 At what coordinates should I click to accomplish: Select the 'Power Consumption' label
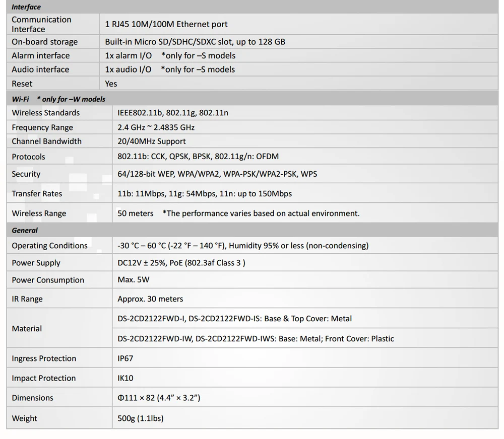point(48,280)
